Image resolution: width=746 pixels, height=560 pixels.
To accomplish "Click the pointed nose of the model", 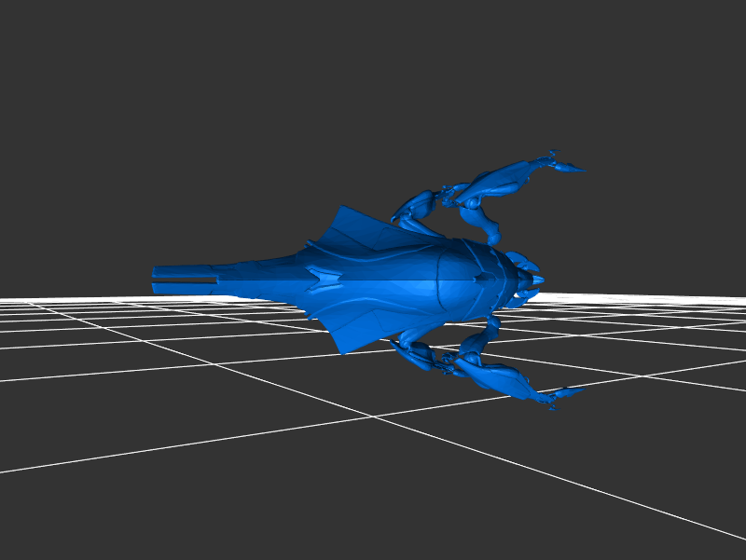I will click(539, 280).
